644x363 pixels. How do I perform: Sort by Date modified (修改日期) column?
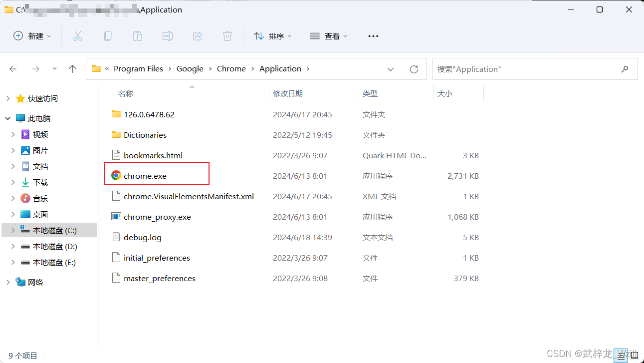288,93
